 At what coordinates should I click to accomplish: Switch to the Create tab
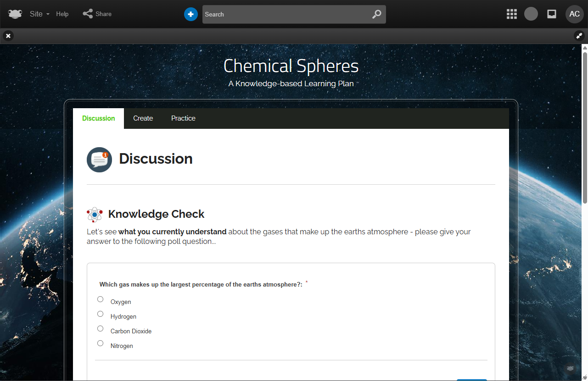click(x=143, y=118)
